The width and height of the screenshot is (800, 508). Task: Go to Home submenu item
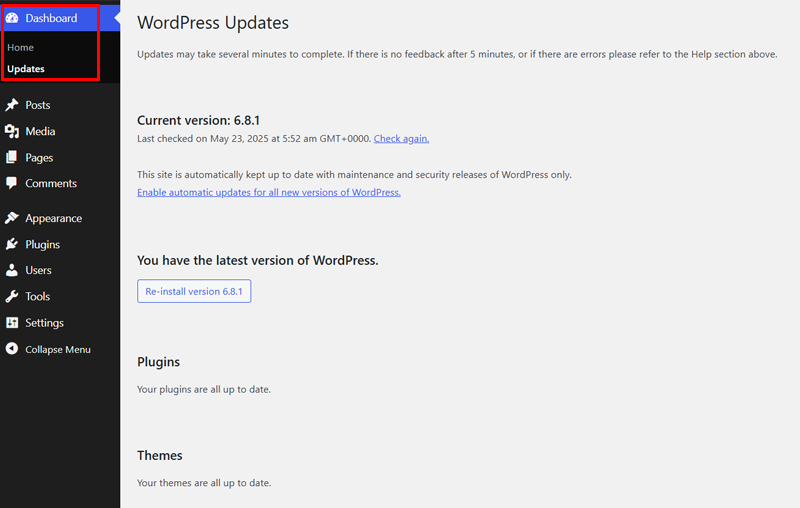pos(20,47)
